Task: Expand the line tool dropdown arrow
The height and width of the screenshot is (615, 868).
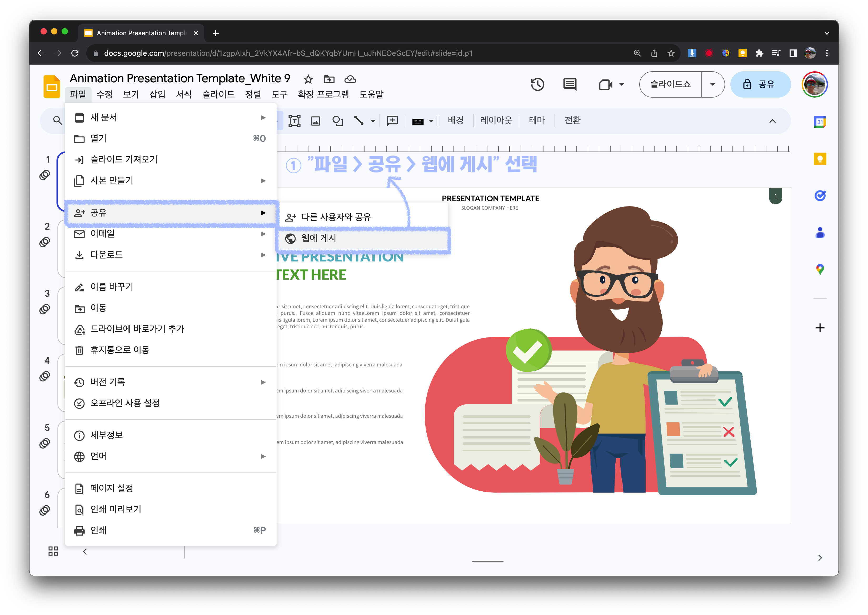Action: click(373, 121)
